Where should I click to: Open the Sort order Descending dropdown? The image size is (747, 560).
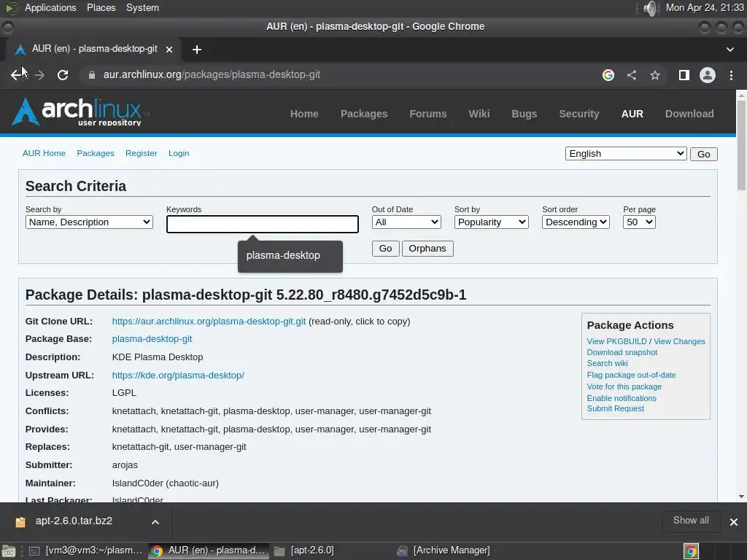(576, 222)
